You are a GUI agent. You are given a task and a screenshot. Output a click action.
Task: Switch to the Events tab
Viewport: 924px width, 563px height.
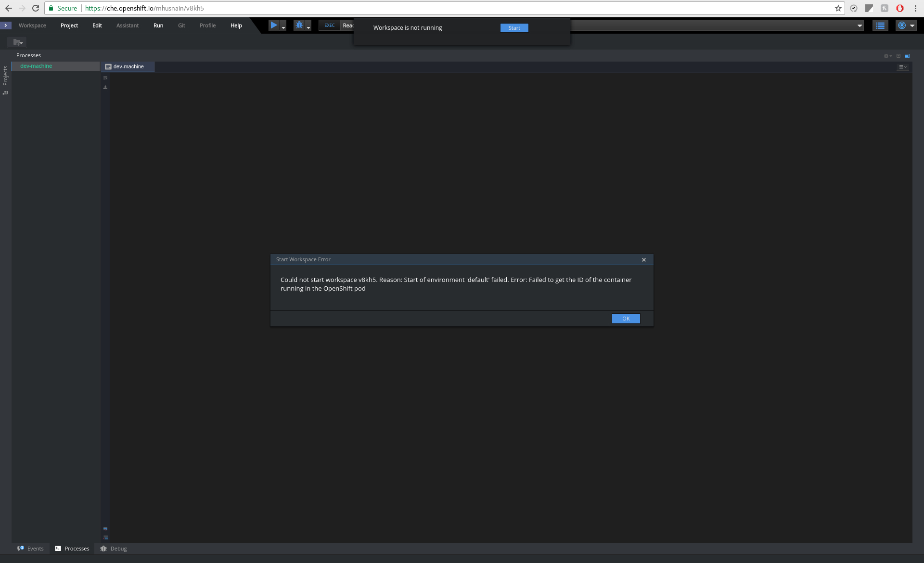point(31,548)
